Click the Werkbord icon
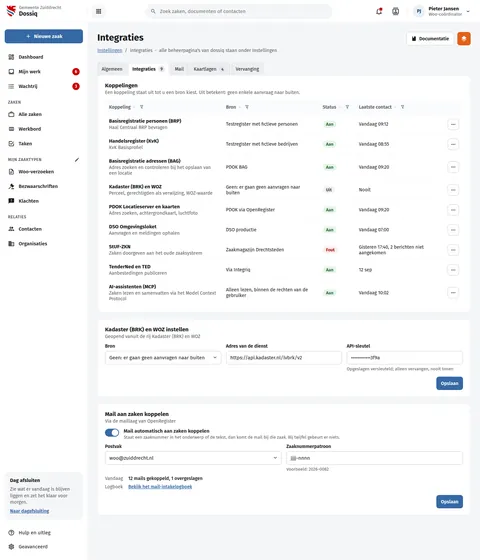480x560 pixels. (11, 129)
